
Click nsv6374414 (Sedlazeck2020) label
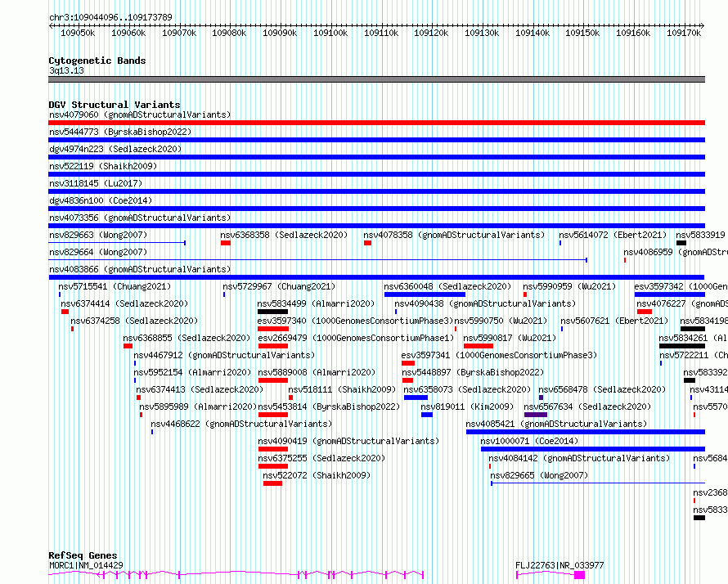(124, 303)
